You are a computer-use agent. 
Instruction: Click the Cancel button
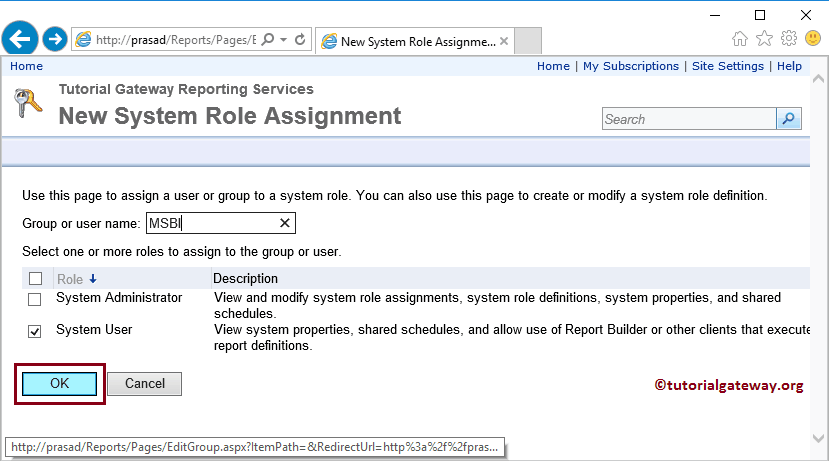[144, 383]
